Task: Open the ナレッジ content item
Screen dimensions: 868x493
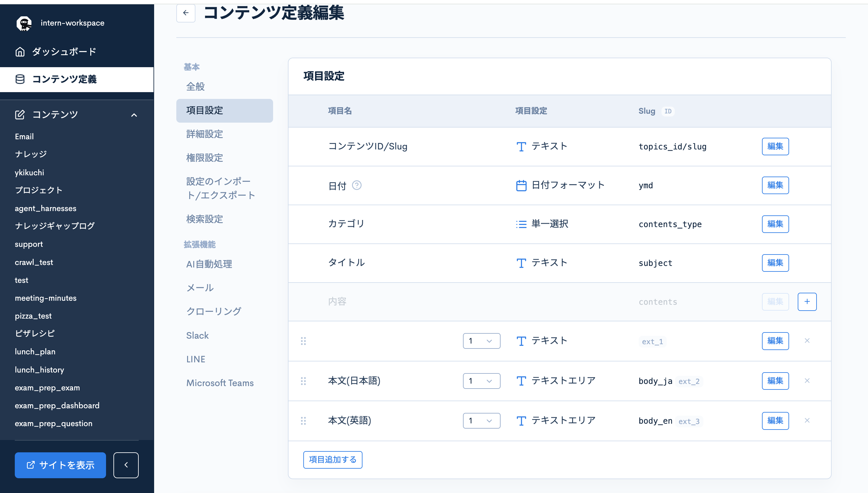Action: click(x=31, y=154)
